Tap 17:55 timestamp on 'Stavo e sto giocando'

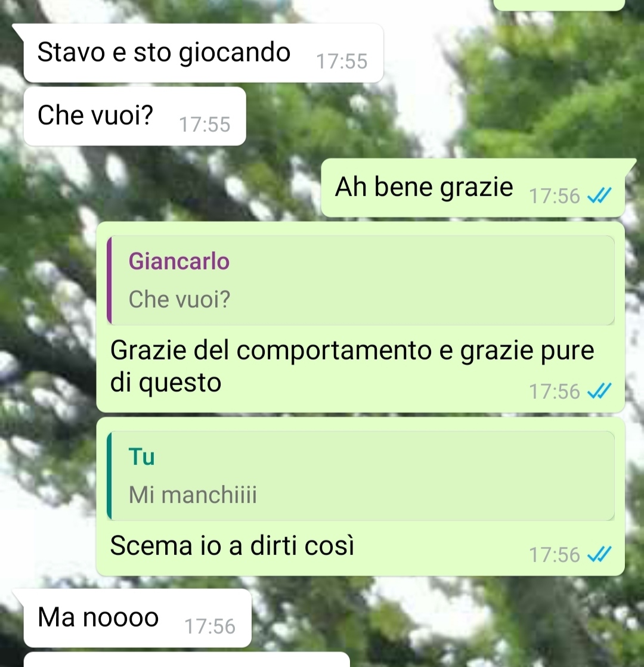click(x=341, y=61)
